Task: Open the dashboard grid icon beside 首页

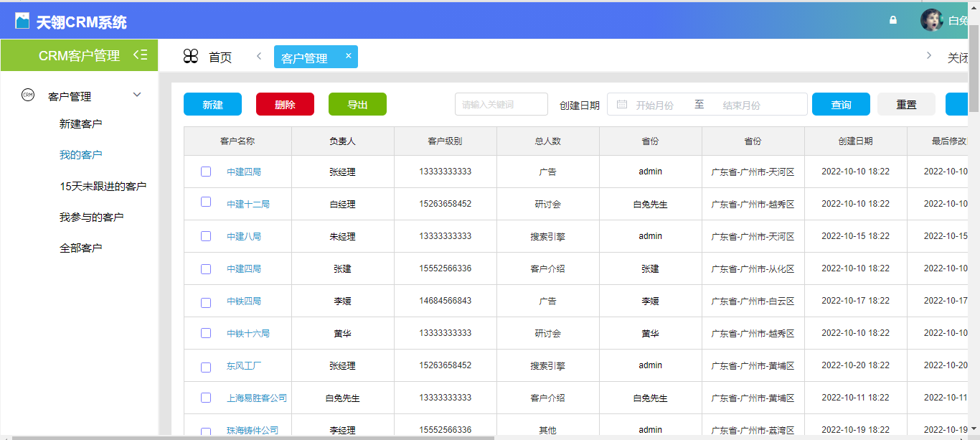Action: (190, 56)
